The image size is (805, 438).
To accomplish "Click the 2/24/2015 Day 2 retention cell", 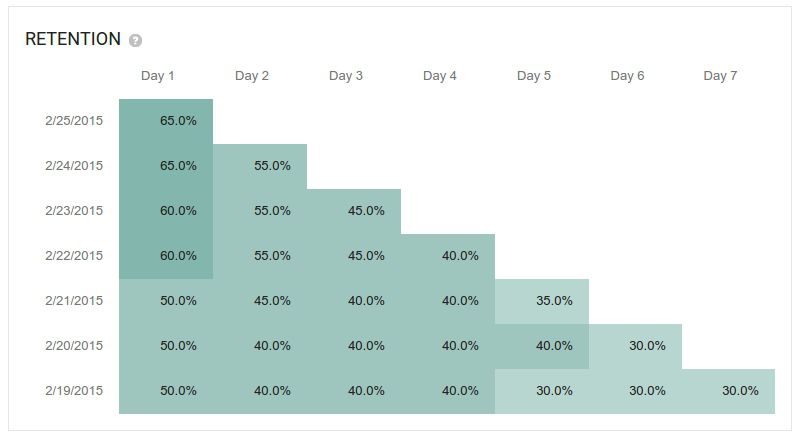I will (x=260, y=166).
